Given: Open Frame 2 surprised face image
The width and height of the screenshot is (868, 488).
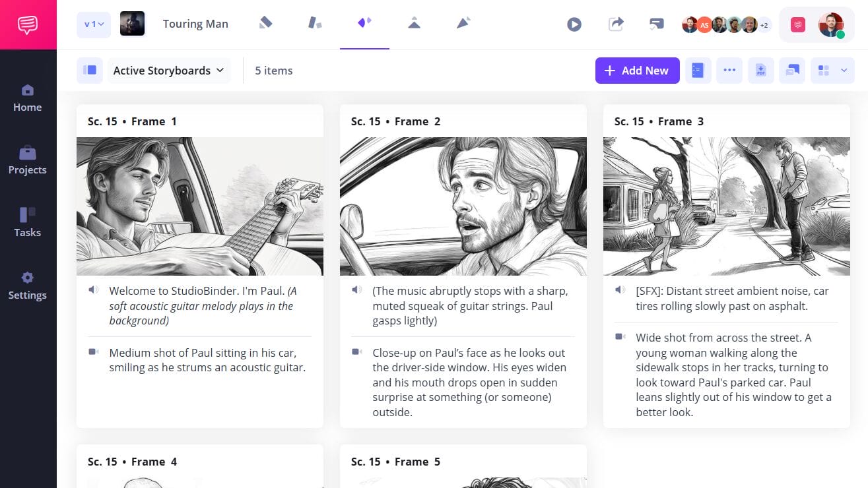Looking at the screenshot, I should 463,206.
